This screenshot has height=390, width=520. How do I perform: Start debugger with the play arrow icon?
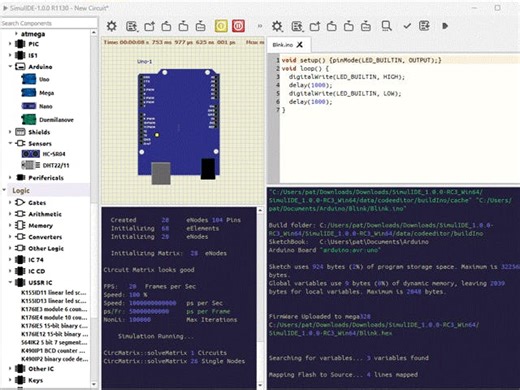(x=445, y=26)
